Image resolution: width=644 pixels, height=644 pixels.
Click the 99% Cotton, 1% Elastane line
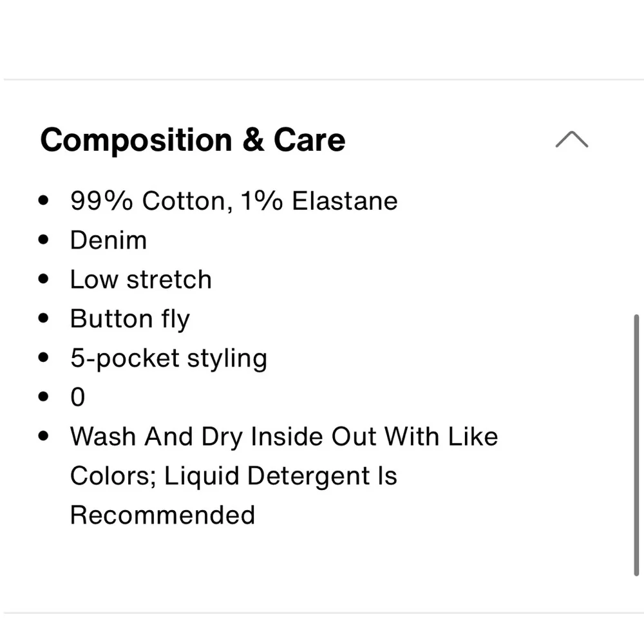[x=234, y=201]
